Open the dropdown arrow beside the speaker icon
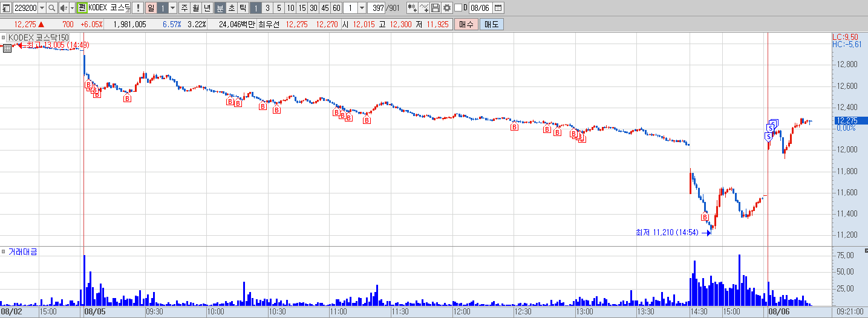The height and width of the screenshot is (318, 868). click(72, 8)
